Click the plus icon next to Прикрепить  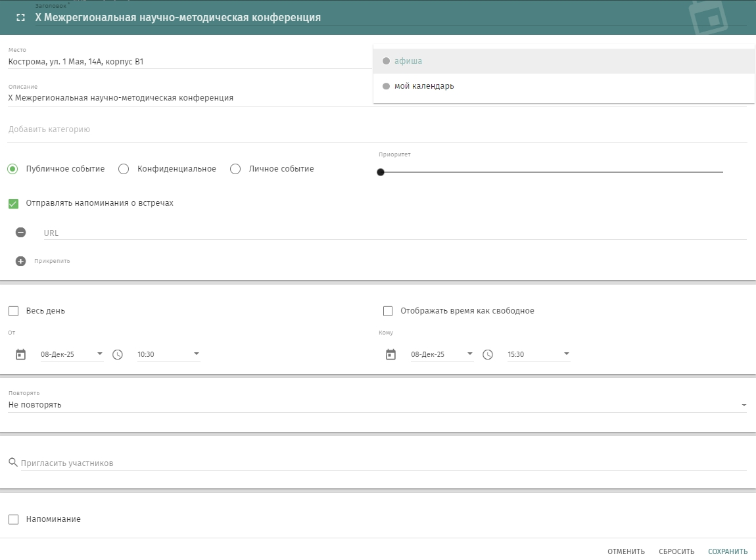[21, 261]
